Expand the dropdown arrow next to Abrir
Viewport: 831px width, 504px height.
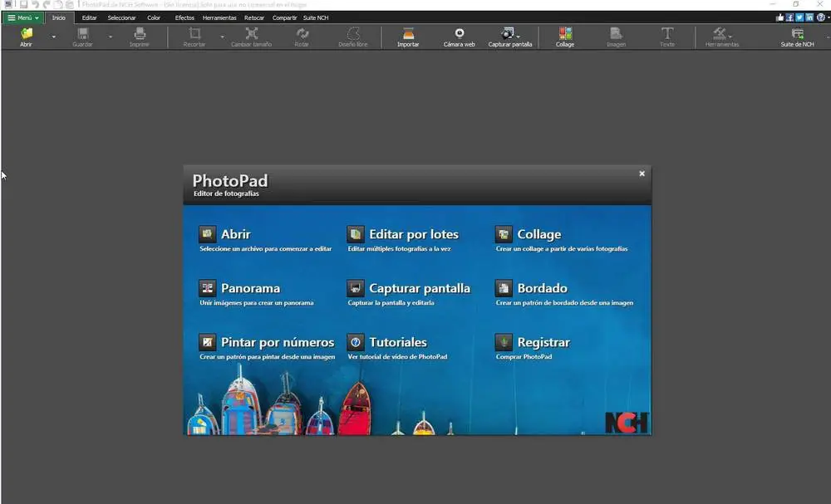(53, 37)
